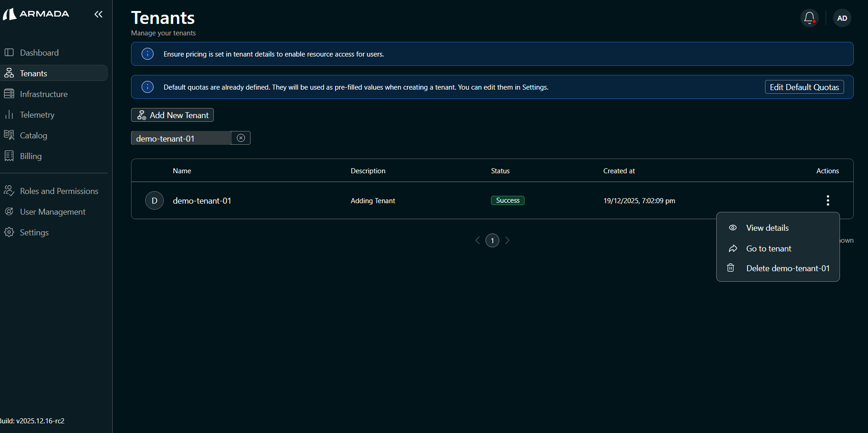Click the tenant search input field

[x=181, y=138]
